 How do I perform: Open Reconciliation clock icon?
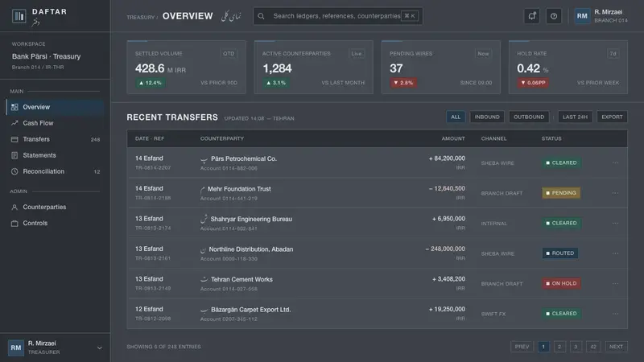14,171
